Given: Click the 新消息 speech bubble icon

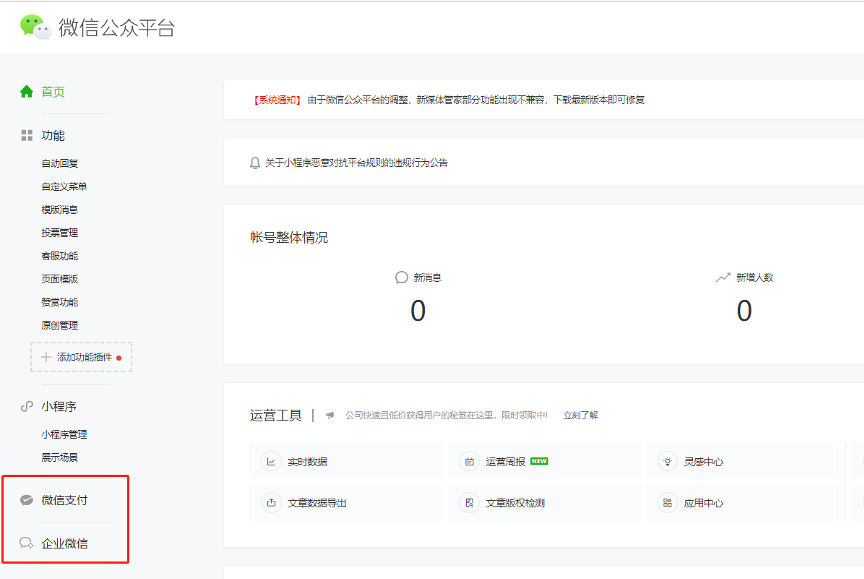Looking at the screenshot, I should tap(402, 277).
